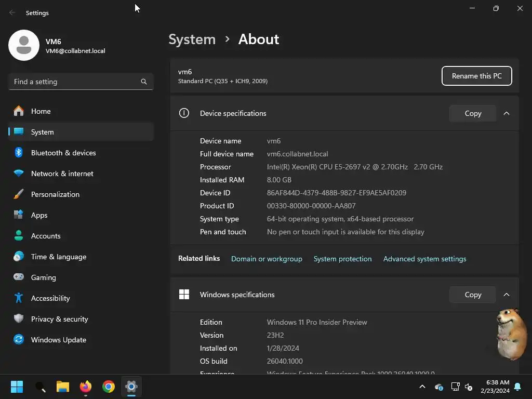532x399 pixels.
Task: Open the Domain or workgroup link
Action: coord(267,259)
